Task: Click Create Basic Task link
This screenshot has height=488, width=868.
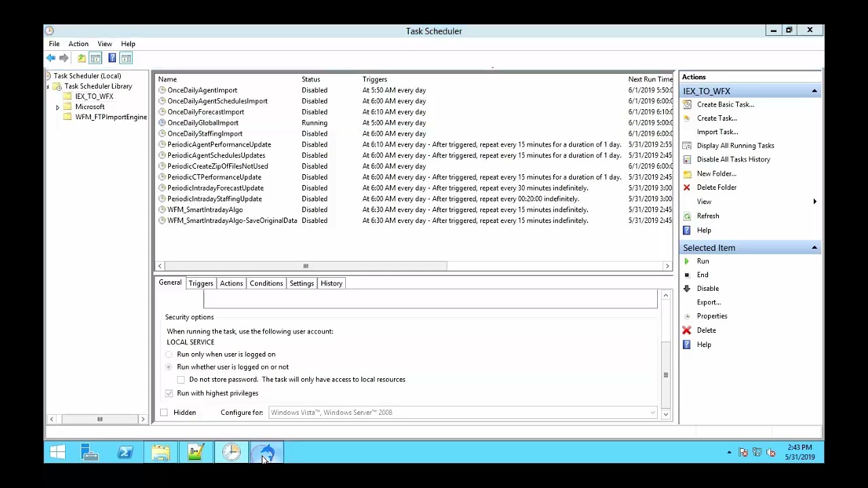Action: [x=726, y=104]
